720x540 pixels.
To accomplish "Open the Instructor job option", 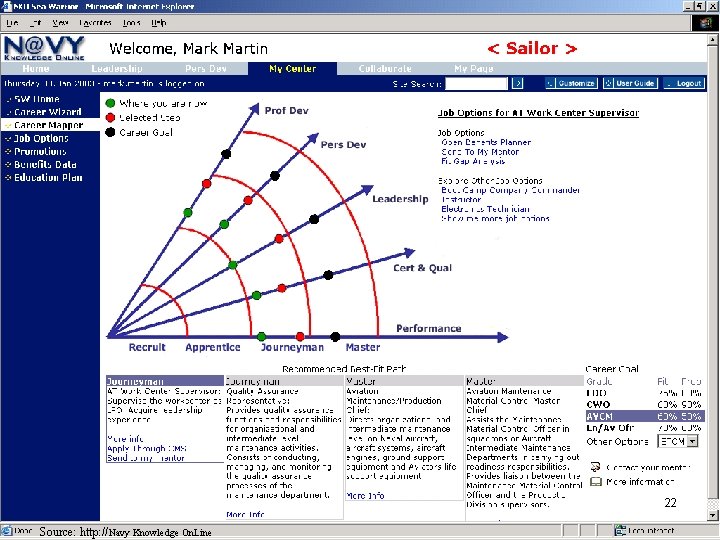I will (x=461, y=199).
